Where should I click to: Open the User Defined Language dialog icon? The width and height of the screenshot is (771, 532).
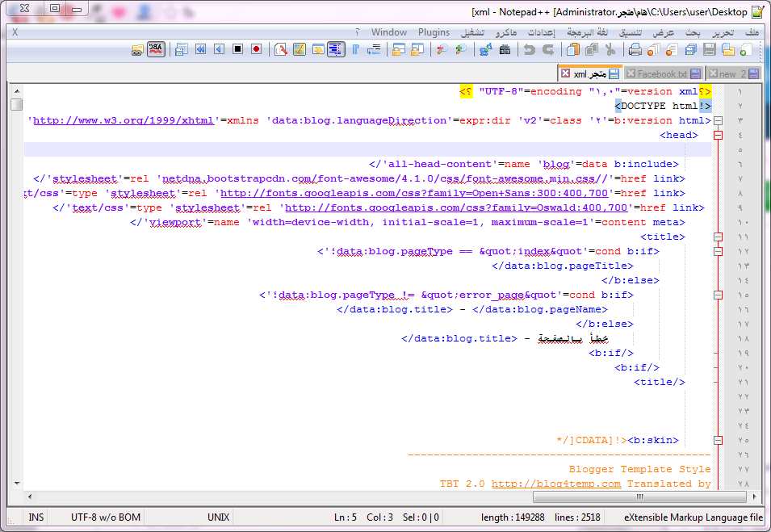pos(318,49)
